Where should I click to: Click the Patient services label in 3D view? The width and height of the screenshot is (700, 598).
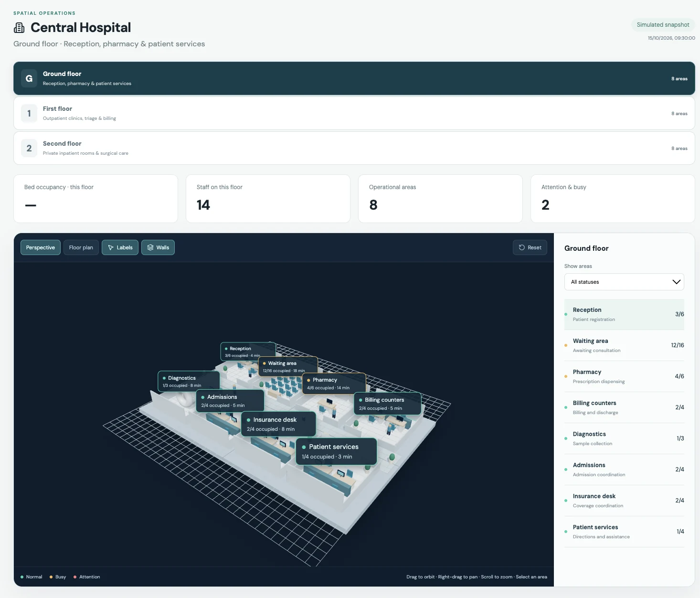click(337, 451)
